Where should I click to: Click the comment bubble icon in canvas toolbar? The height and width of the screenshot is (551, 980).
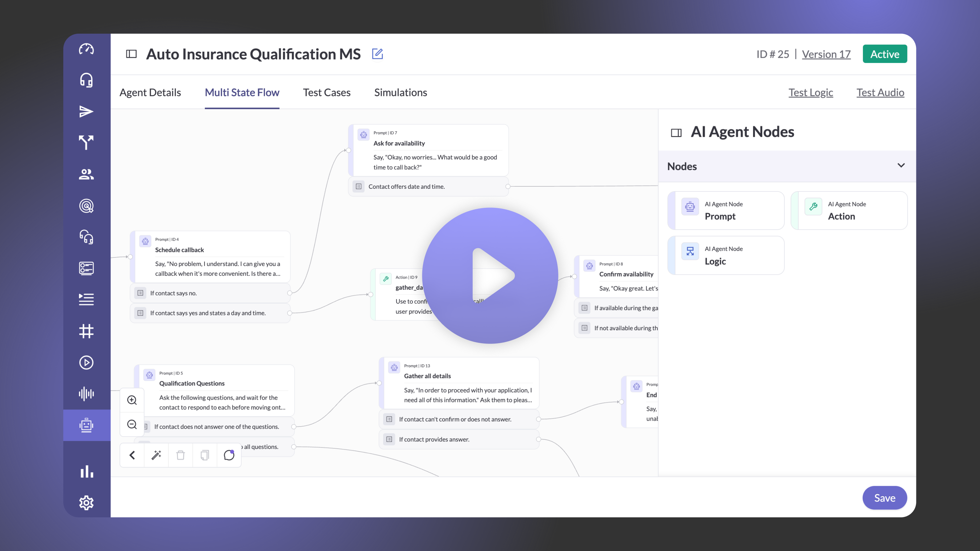pos(229,455)
